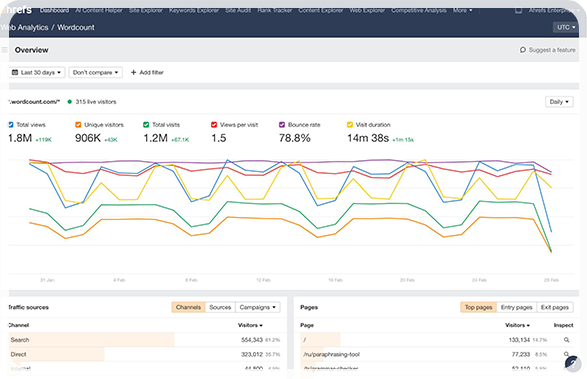Click the 315 live visitors indicator
This screenshot has width=587, height=379.
tap(92, 101)
